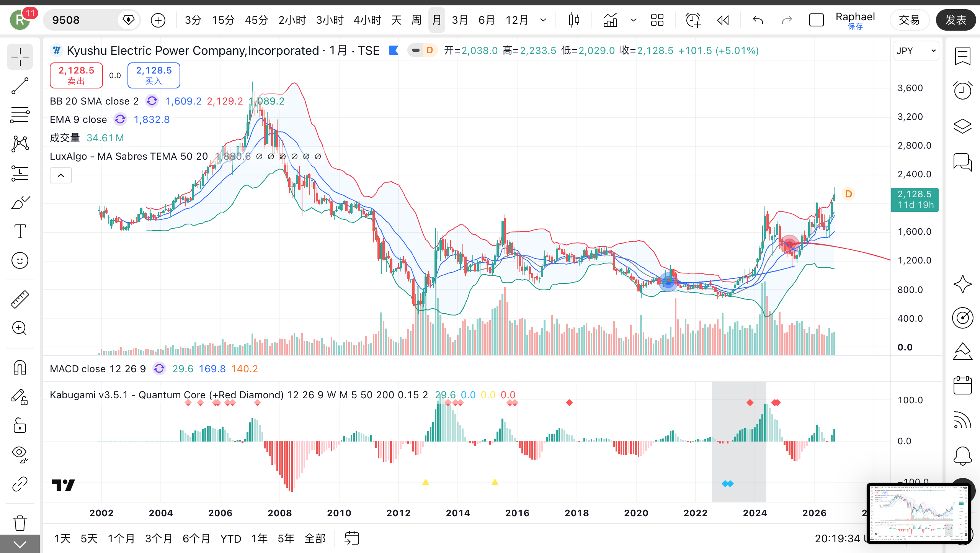Switch to the 12月 timeframe
This screenshot has height=553, width=980.
[x=517, y=20]
